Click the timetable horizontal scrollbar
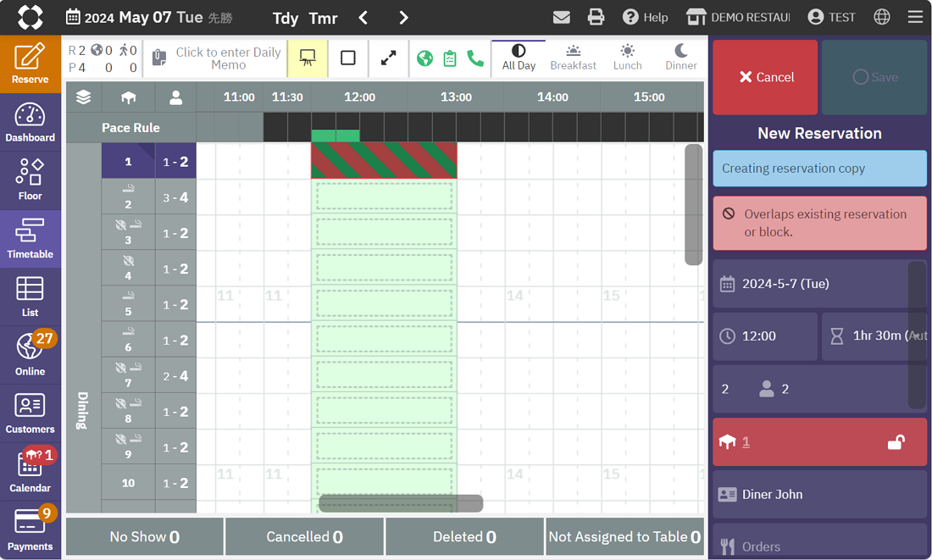 click(x=401, y=503)
